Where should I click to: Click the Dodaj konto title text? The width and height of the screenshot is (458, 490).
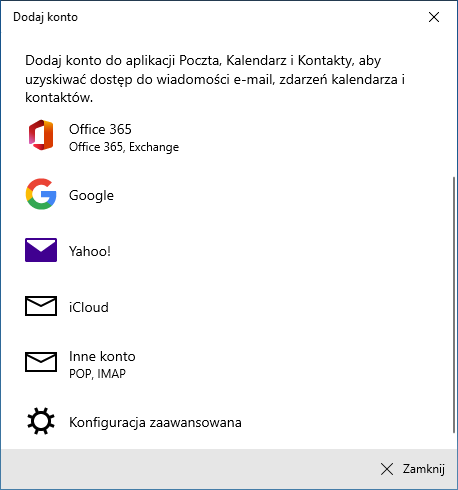pyautogui.click(x=45, y=17)
